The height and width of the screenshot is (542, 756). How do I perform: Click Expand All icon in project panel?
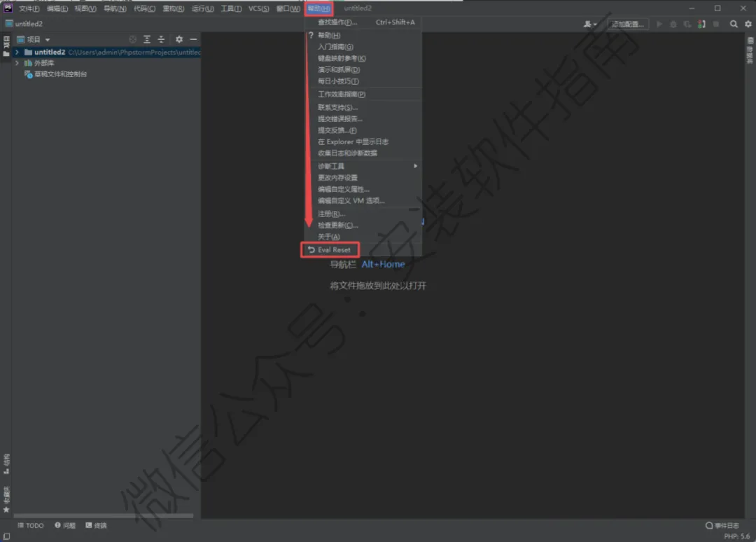(x=147, y=39)
